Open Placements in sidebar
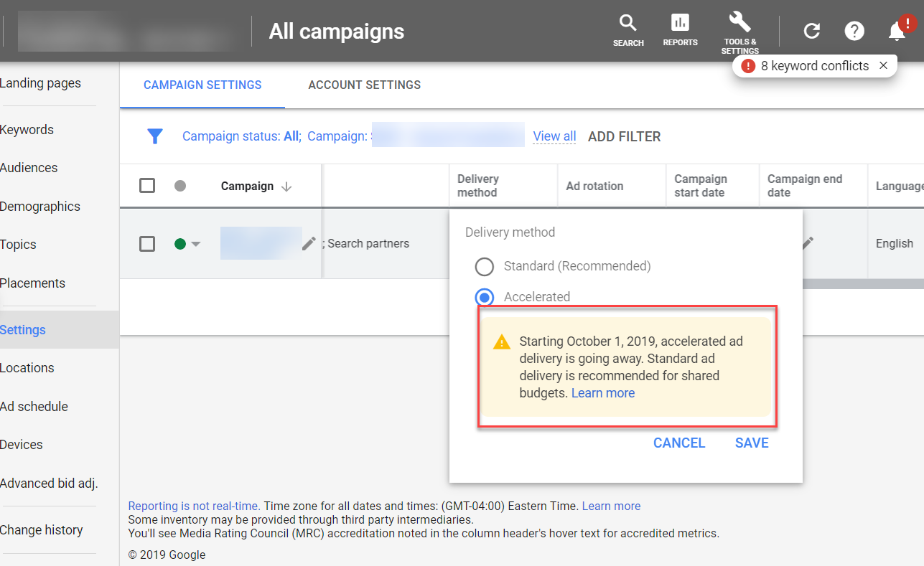924x566 pixels. pos(32,283)
